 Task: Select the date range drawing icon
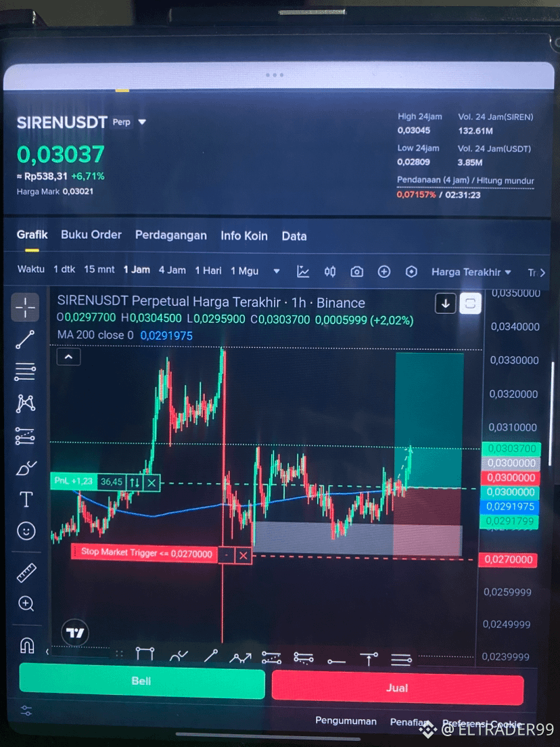pyautogui.click(x=145, y=654)
